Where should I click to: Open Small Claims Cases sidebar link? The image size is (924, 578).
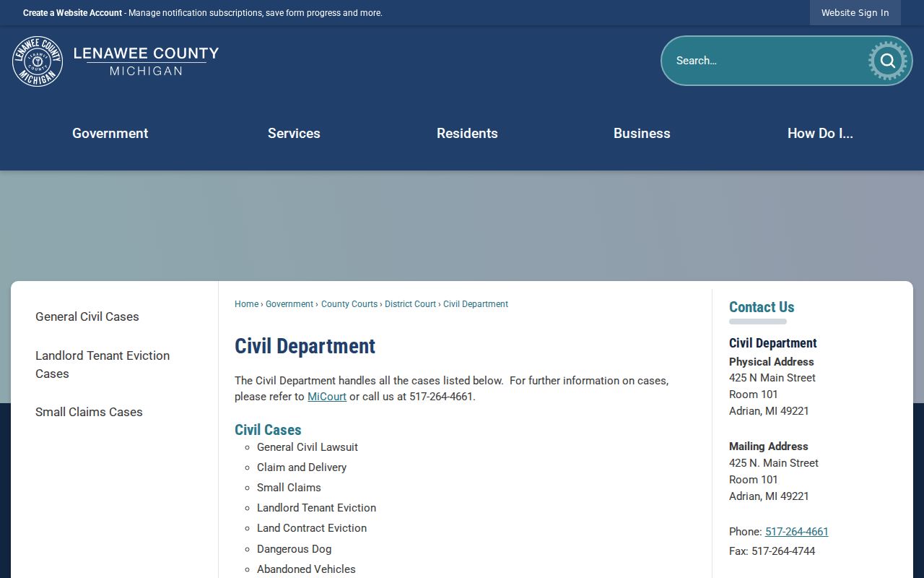click(x=89, y=412)
